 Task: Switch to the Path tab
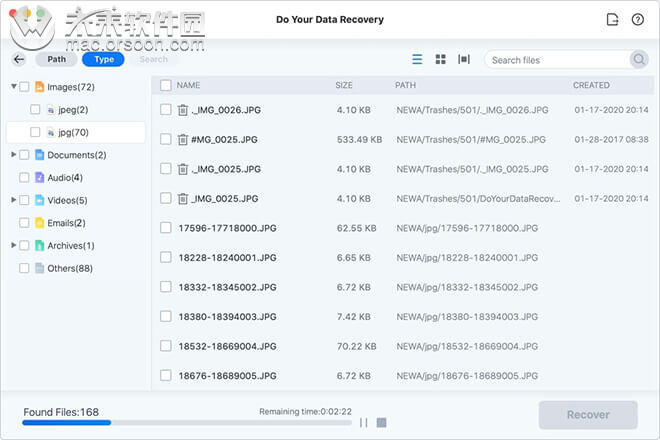pyautogui.click(x=56, y=59)
